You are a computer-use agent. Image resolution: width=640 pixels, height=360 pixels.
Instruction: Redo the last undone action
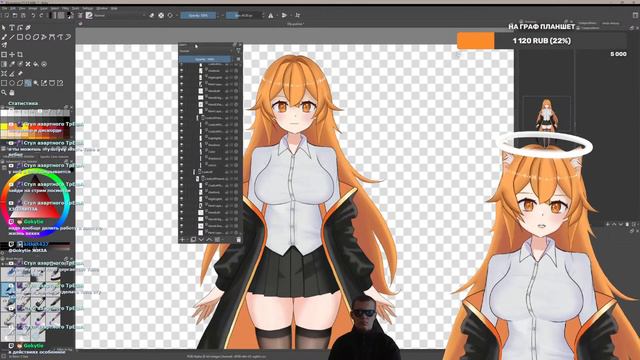coord(42,16)
